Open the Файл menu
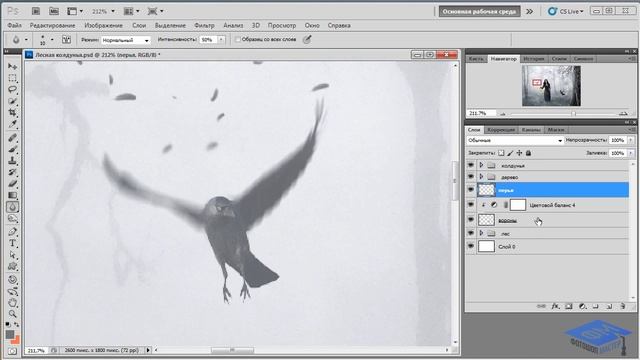 pos(15,25)
